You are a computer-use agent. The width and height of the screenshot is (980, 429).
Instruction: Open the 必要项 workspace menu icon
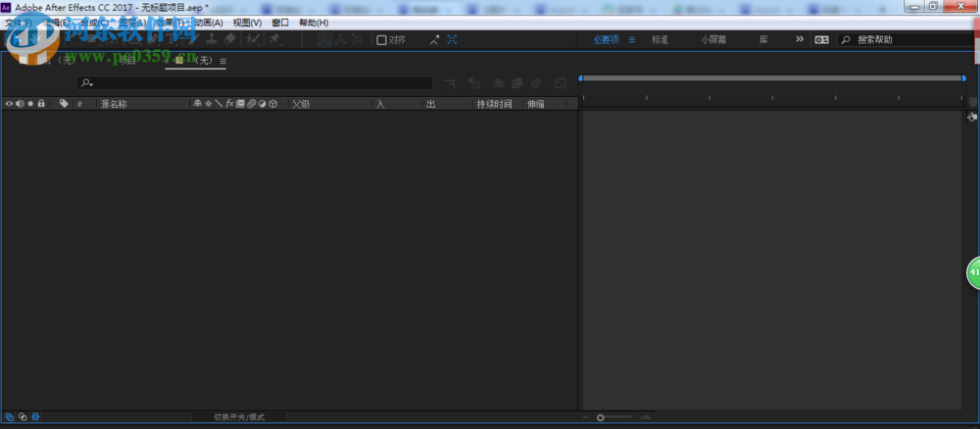pos(632,39)
